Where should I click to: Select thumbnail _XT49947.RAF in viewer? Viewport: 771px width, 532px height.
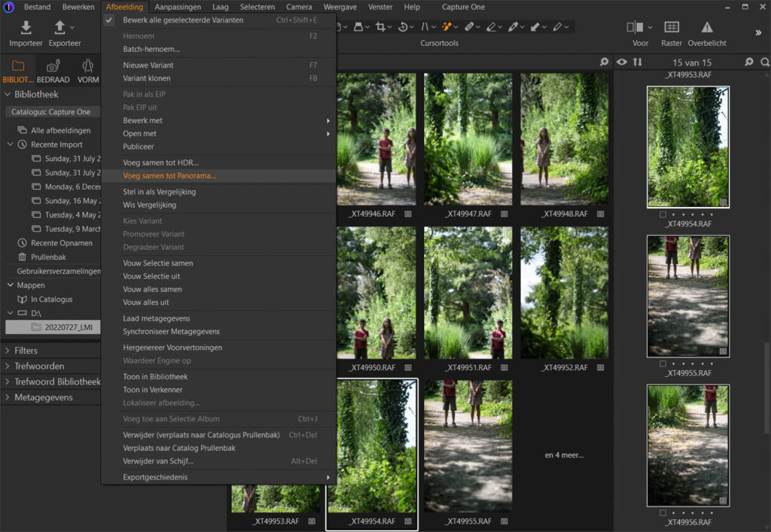468,139
